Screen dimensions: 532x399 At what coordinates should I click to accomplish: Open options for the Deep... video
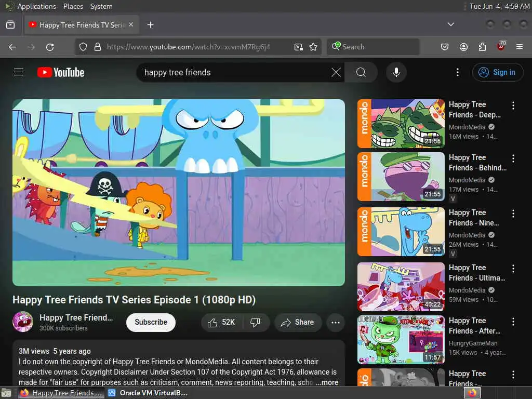pos(513,105)
